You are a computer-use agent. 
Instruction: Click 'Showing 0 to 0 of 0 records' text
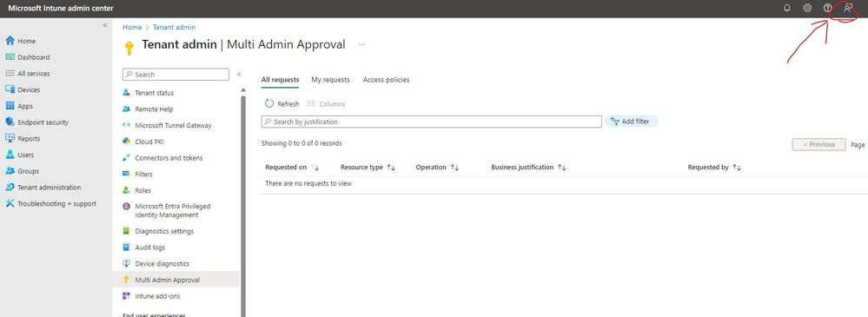click(301, 143)
